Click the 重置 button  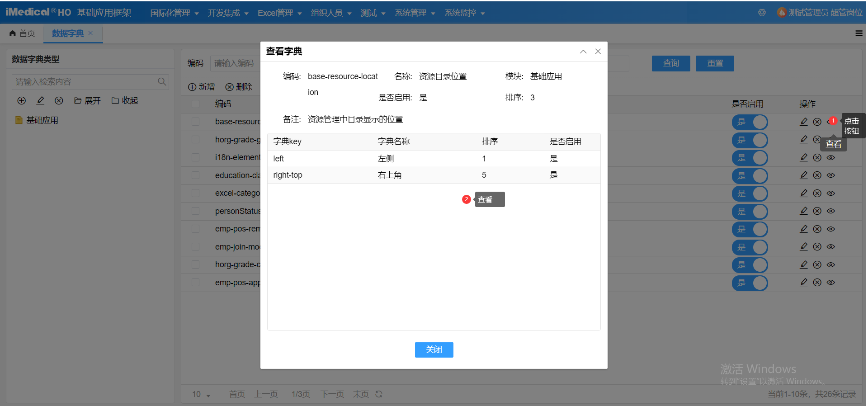(715, 63)
